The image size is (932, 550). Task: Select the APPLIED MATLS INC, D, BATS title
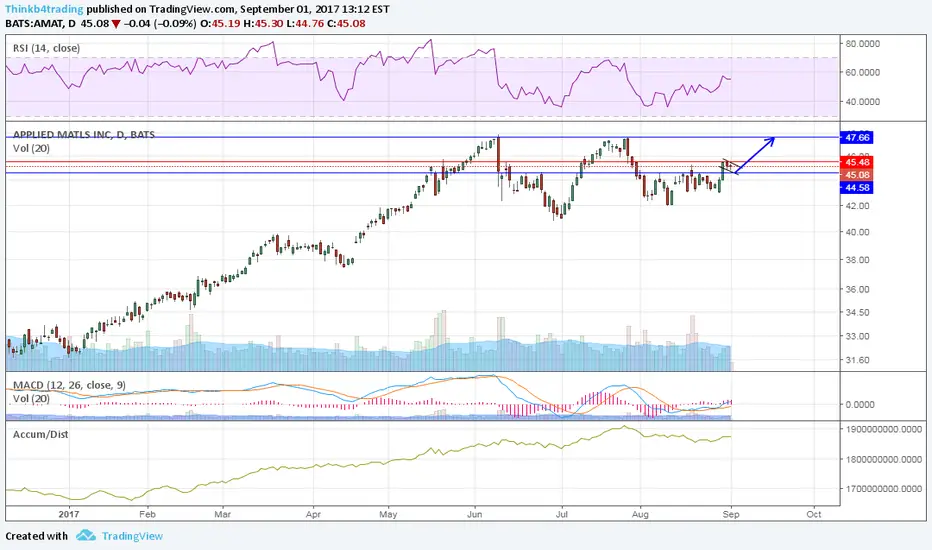(x=84, y=134)
